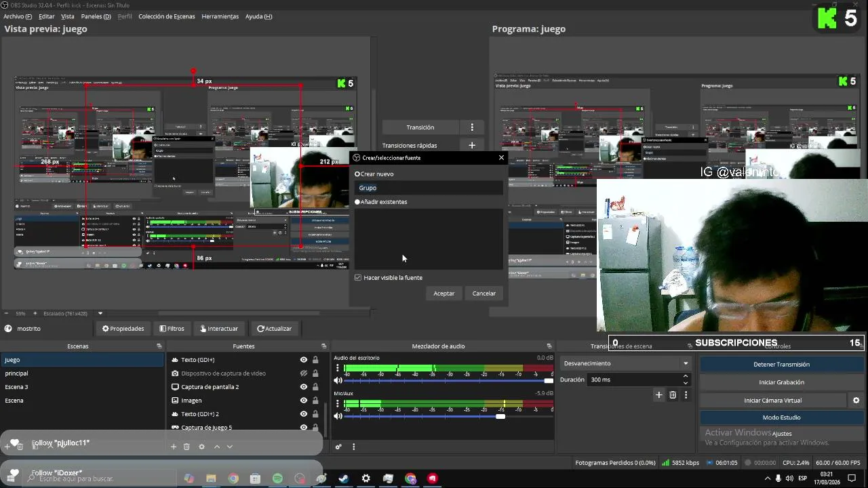This screenshot has width=868, height=488.
Task: Click Aceptar in the source dialog
Action: click(444, 293)
